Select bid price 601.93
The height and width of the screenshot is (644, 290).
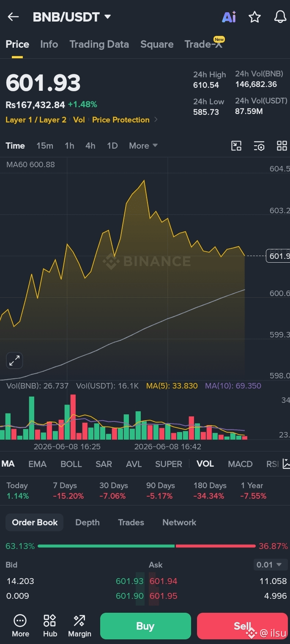point(130,581)
